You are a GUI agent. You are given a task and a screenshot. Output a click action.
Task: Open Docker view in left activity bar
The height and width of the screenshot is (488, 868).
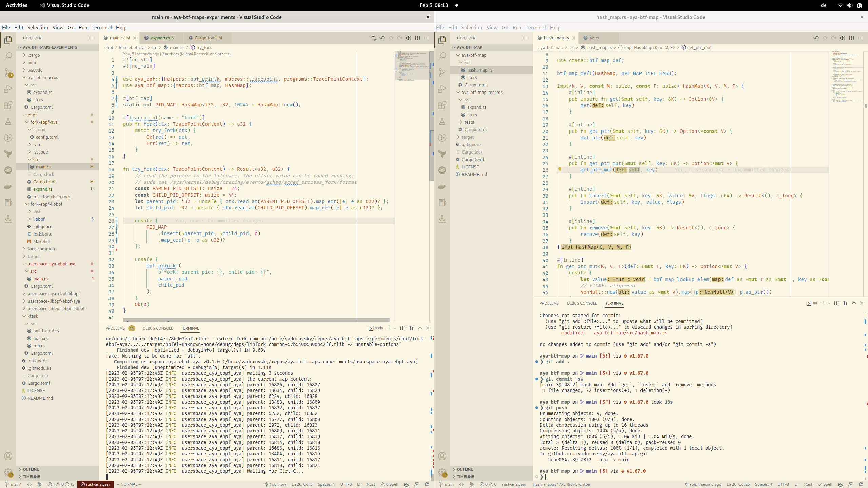pos(8,186)
